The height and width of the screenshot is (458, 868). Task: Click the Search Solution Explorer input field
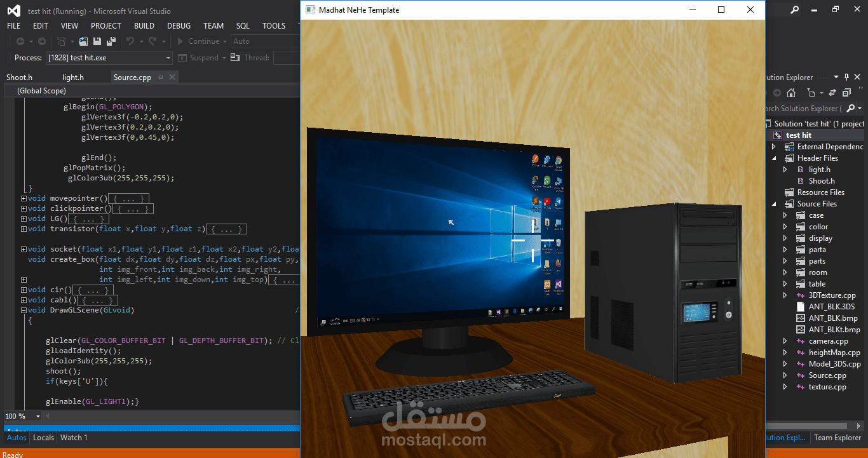pos(804,109)
